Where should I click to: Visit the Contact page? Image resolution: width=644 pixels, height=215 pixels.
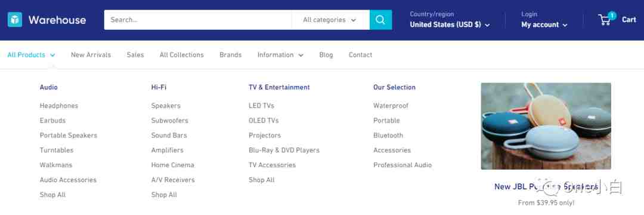(x=360, y=55)
